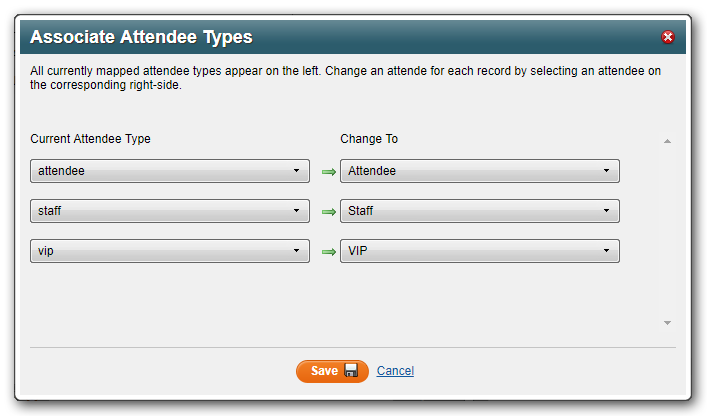This screenshot has width=707, height=416.
Task: Open the current 'staff' type dropdown
Action: click(x=170, y=211)
